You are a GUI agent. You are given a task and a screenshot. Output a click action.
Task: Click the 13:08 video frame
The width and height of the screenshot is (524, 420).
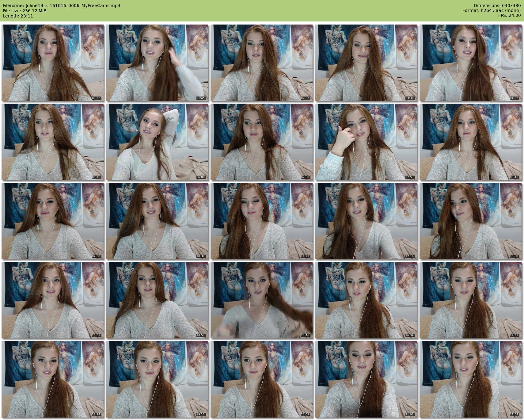pos(471,221)
